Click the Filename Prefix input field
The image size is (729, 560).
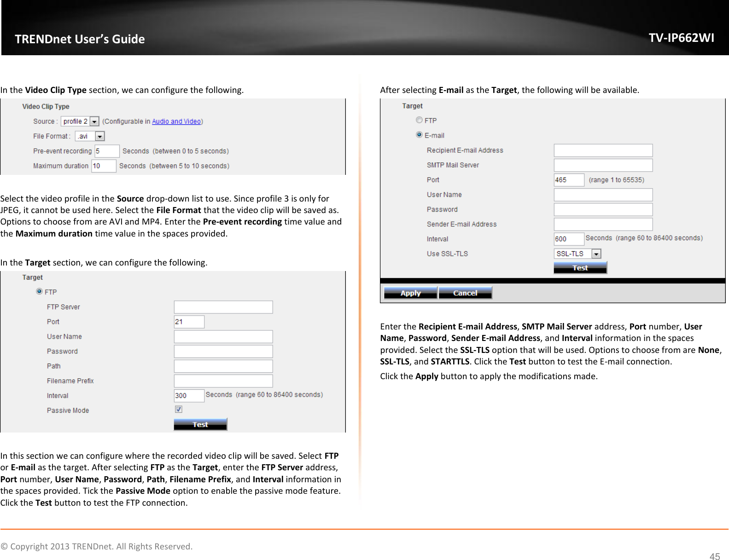tap(223, 381)
